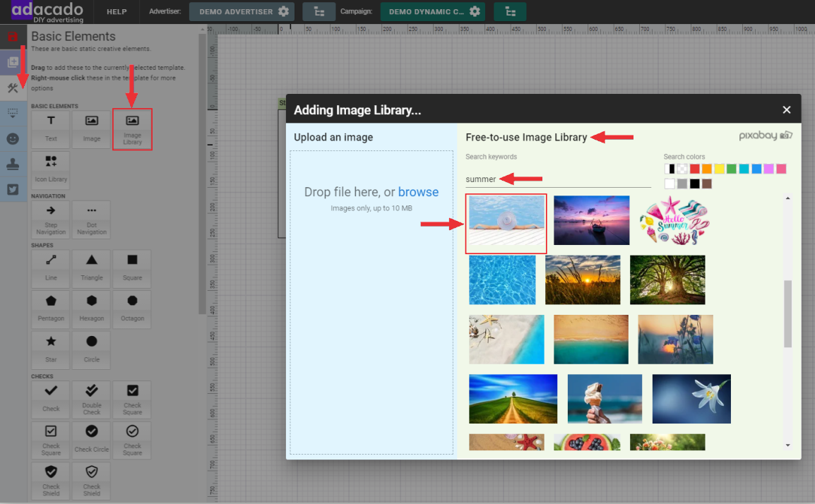Add the Check Circle element

(92, 440)
